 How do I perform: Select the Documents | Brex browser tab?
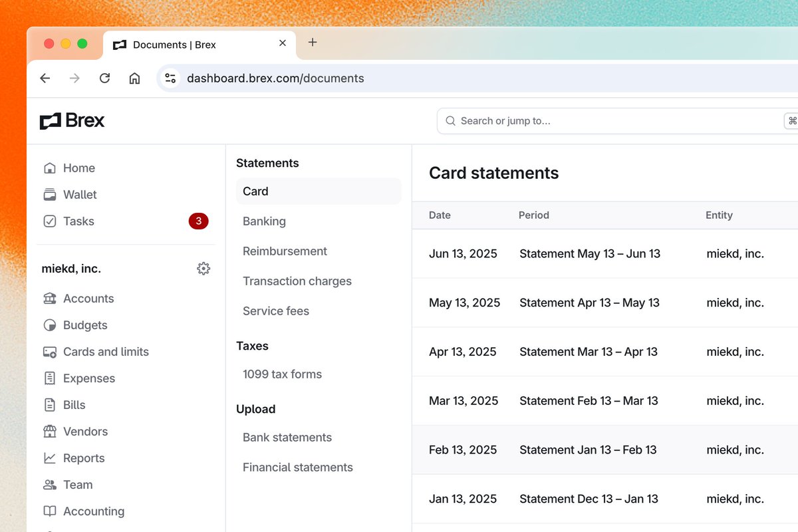(x=199, y=45)
